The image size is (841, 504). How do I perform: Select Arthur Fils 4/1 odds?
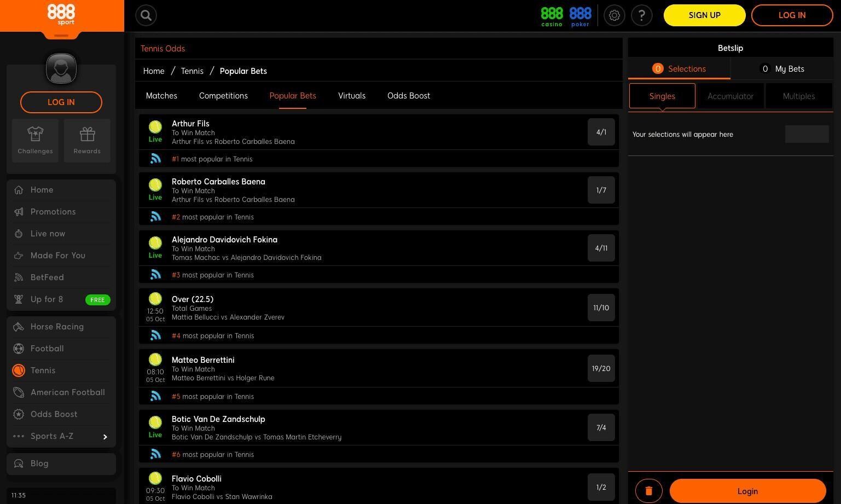(x=601, y=132)
